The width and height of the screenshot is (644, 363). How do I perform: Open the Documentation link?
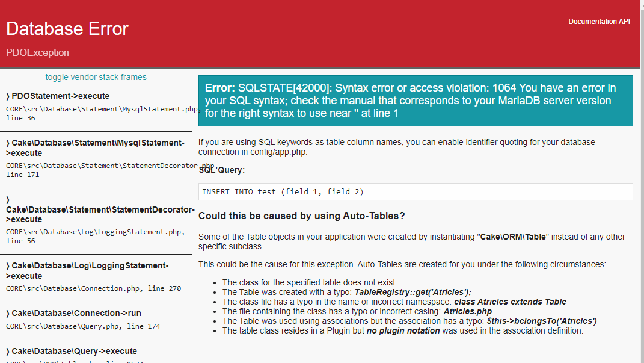[592, 22]
